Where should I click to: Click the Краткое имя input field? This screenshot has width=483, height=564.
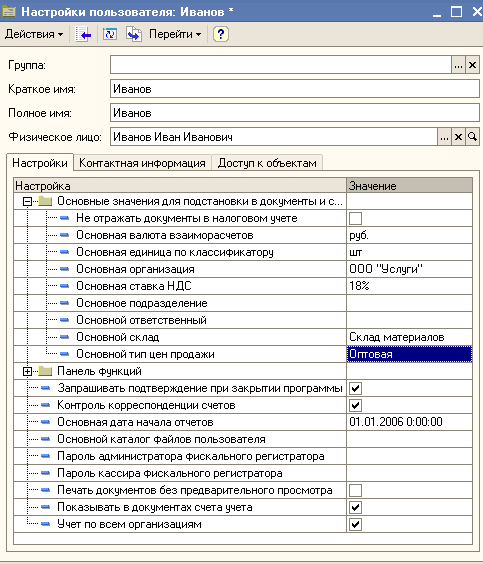295,89
